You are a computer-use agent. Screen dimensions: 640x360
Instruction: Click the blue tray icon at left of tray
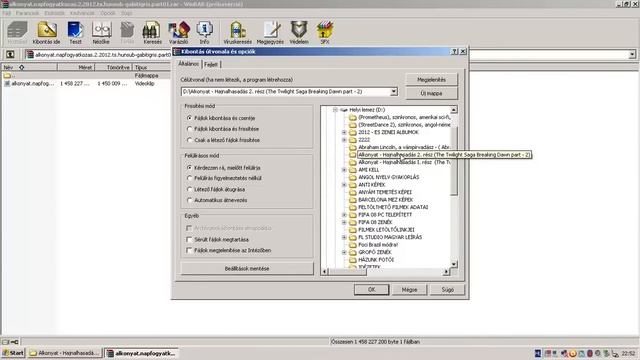pyautogui.click(x=538, y=353)
